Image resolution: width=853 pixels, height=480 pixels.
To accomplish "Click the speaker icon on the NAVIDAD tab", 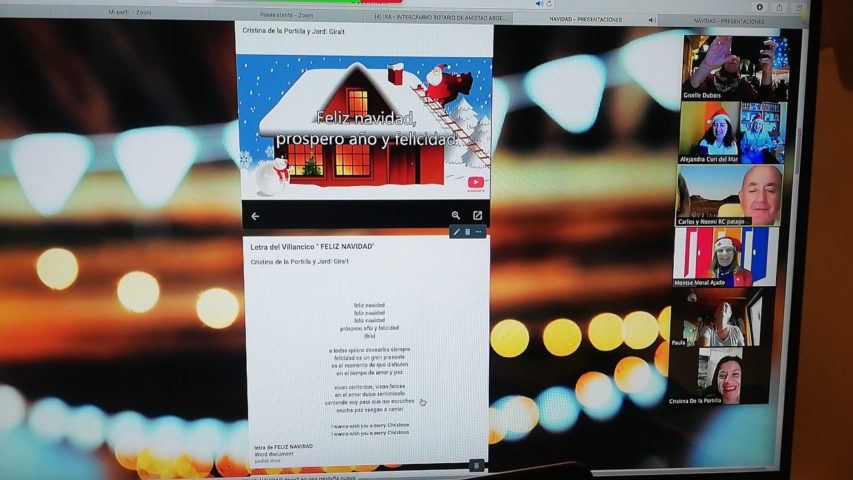I will (x=652, y=20).
